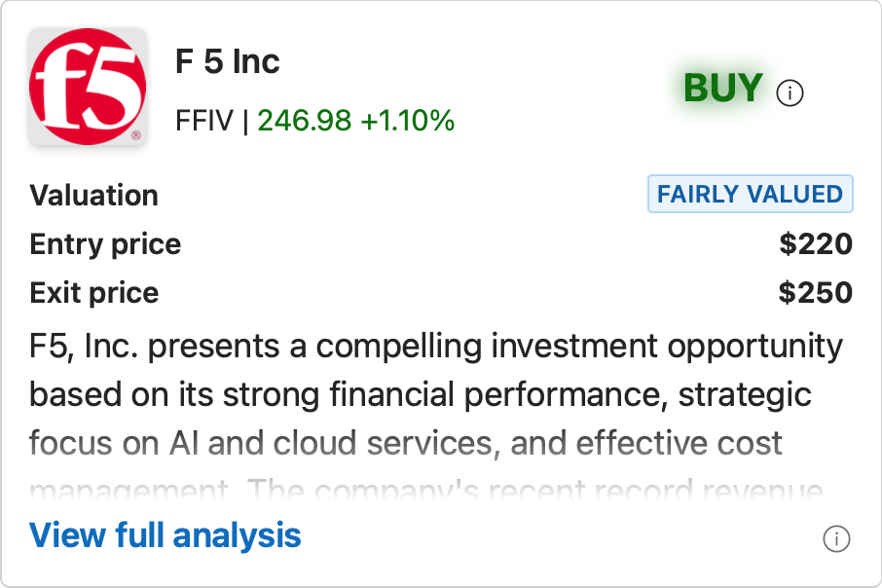Screen dimensions: 882x588
Task: Select the Valuation row label
Action: coord(93,196)
